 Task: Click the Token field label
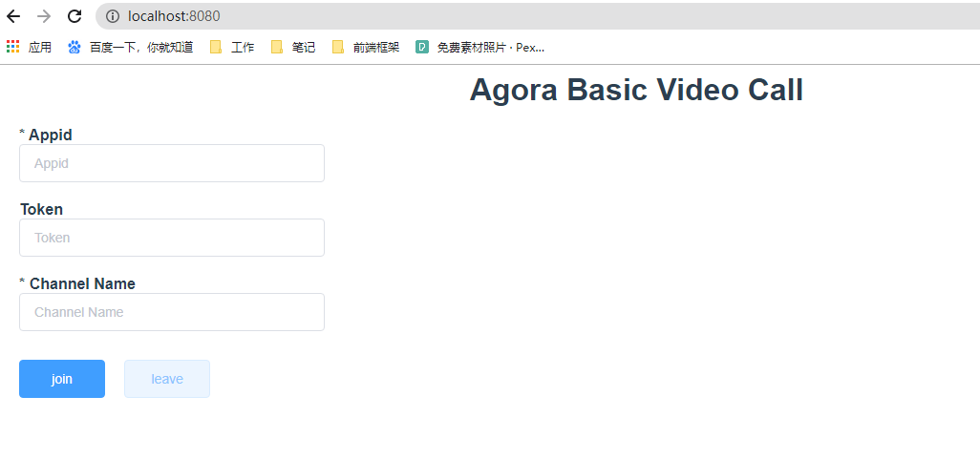click(41, 209)
